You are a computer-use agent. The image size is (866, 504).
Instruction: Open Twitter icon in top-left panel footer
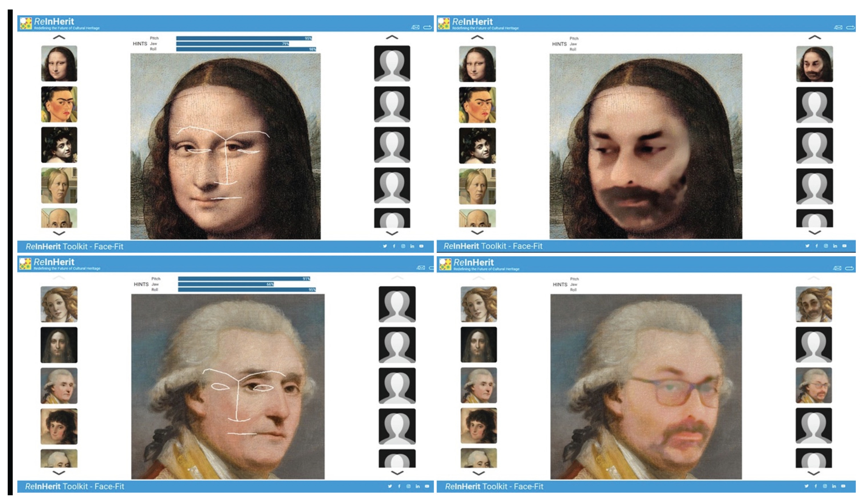385,246
